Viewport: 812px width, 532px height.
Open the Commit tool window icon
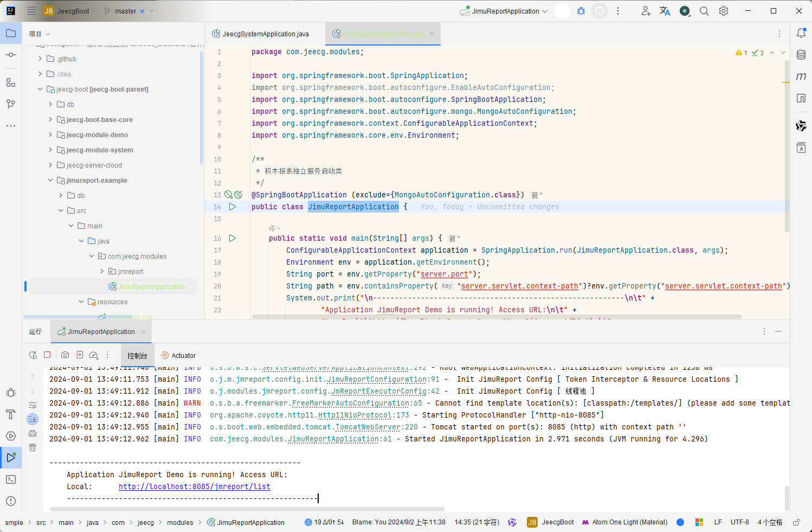pyautogui.click(x=11, y=55)
